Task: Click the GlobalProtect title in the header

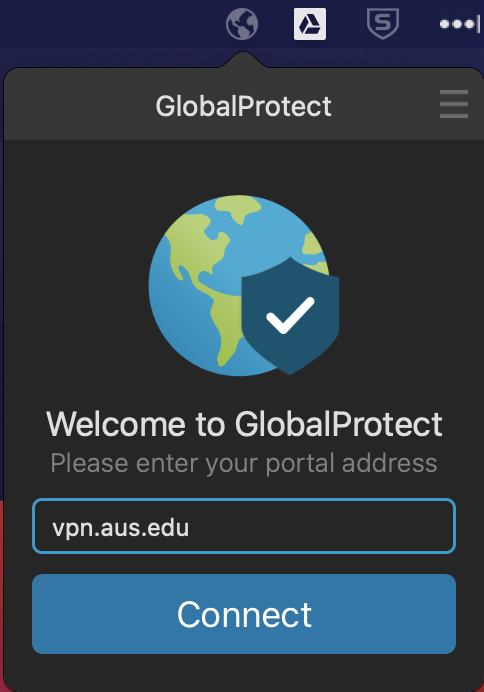Action: [x=243, y=106]
